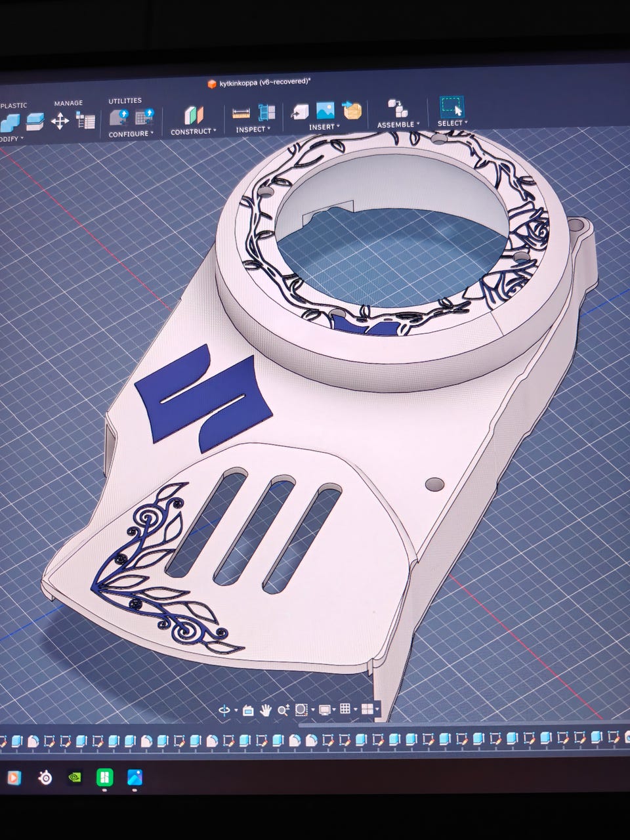This screenshot has height=840, width=630.
Task: Activate the Select tool icon
Action: tap(451, 106)
